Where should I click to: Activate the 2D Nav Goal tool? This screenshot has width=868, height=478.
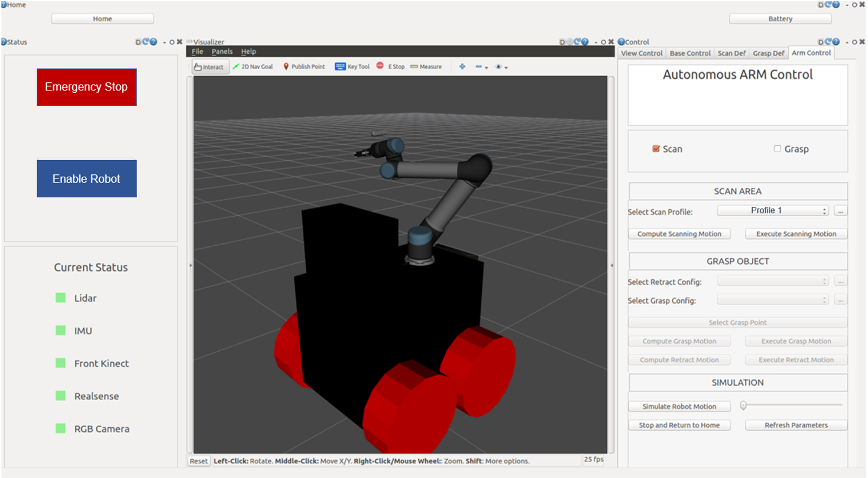tap(252, 67)
